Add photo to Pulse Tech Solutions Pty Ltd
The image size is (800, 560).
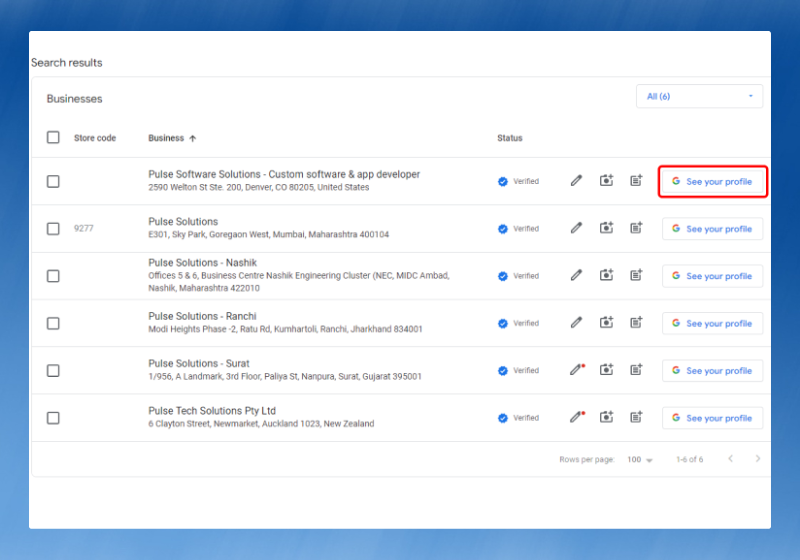click(606, 418)
